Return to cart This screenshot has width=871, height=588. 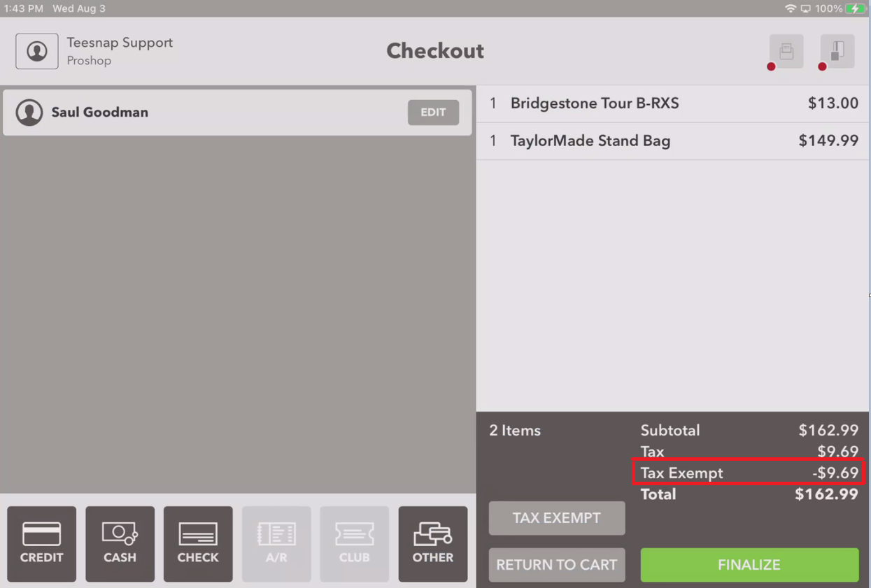557,565
